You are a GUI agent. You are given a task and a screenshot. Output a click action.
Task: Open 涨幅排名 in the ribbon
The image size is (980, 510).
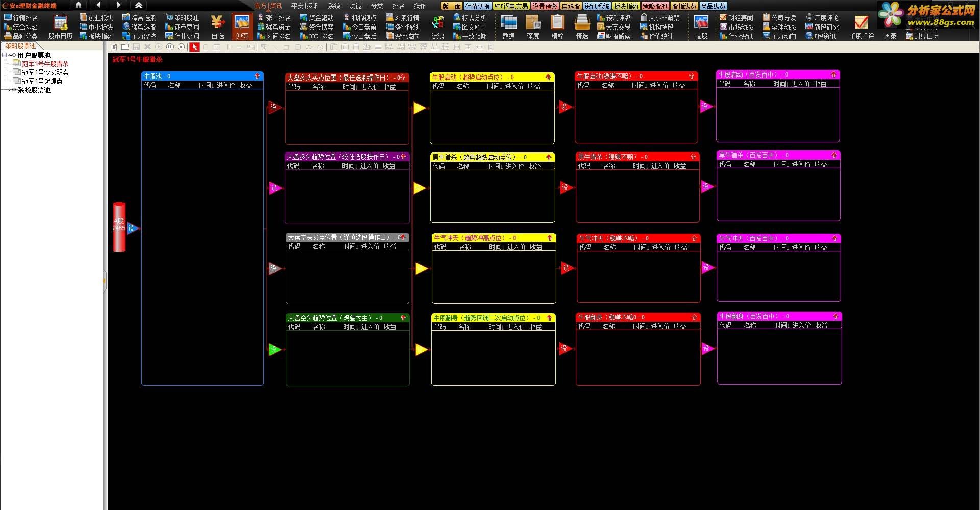click(274, 17)
